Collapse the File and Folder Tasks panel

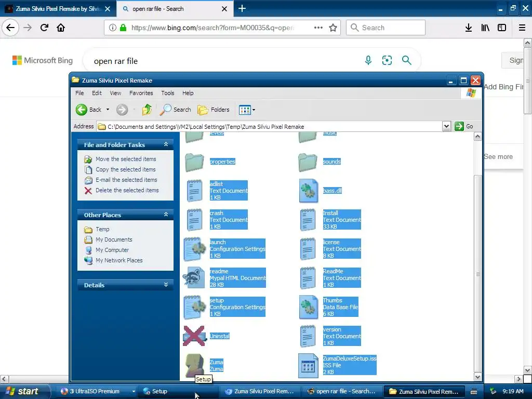click(x=166, y=144)
